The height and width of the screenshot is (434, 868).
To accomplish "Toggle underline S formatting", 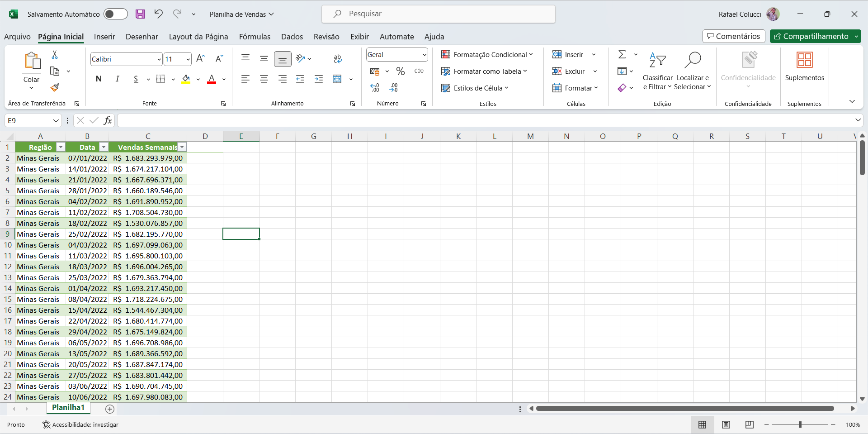I will 136,79.
